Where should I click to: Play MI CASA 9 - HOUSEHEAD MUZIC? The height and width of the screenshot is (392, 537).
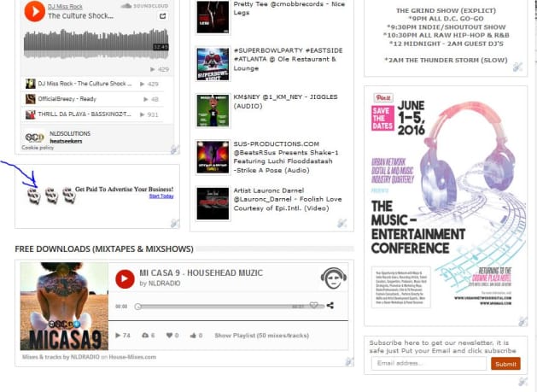point(125,279)
